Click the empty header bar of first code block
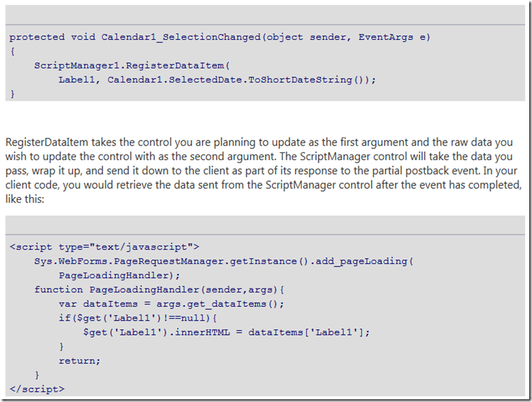The image size is (532, 402). click(266, 15)
